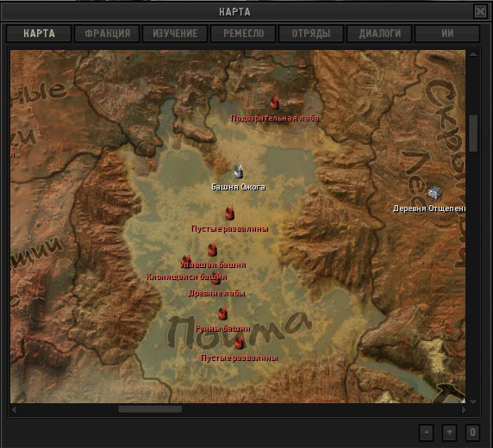Zoom in the map with plus button
Viewport: 493px width, 448px height.
point(450,432)
